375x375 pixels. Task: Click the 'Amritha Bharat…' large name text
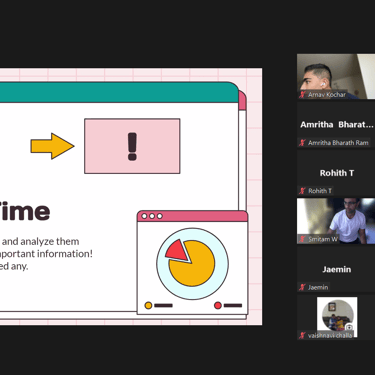pos(337,125)
